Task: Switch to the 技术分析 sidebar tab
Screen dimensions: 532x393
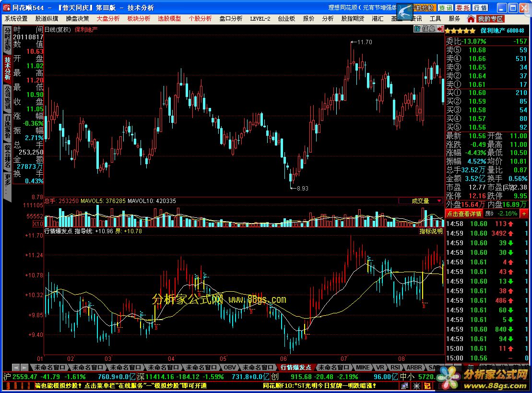Action: coord(8,68)
